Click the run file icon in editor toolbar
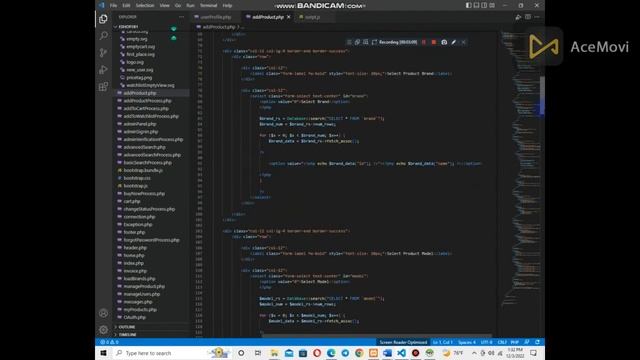This screenshot has width=640, height=360. click(x=518, y=17)
